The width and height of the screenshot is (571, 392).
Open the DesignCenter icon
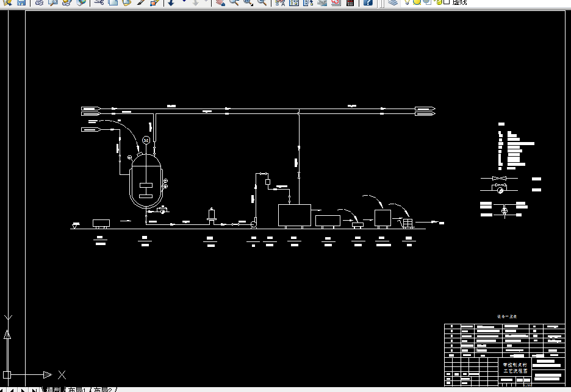tap(294, 2)
